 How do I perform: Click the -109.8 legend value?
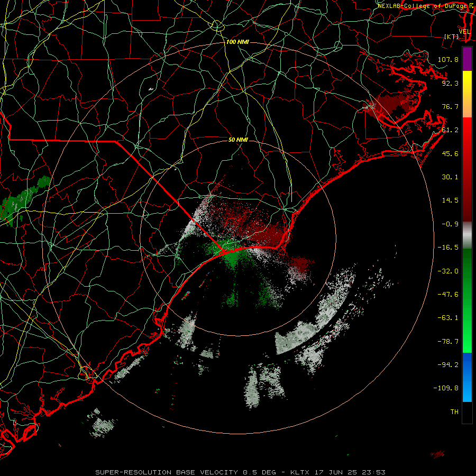pyautogui.click(x=446, y=388)
